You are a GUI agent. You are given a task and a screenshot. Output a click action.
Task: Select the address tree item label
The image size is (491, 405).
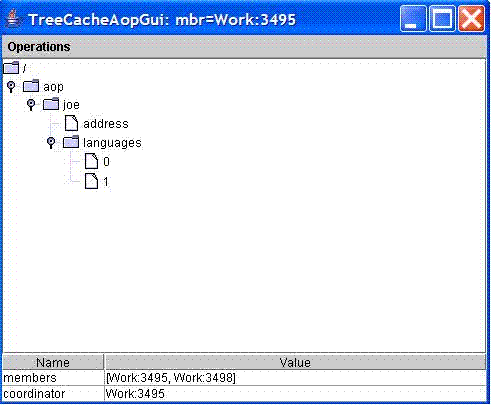tap(106, 124)
